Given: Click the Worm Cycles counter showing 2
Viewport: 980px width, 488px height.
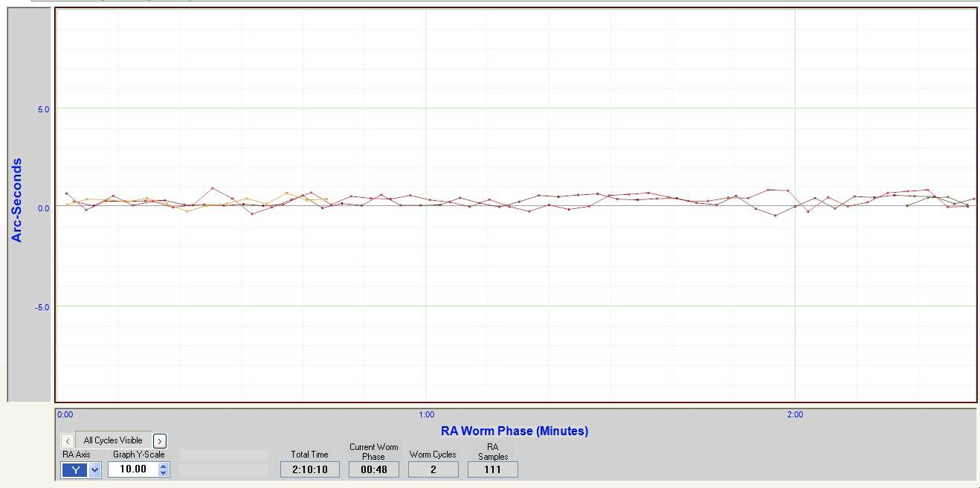Looking at the screenshot, I should [x=433, y=469].
